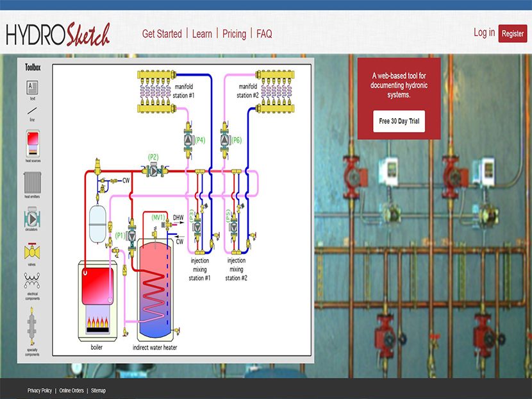Click the Log in link
532x399 pixels.
(x=484, y=33)
